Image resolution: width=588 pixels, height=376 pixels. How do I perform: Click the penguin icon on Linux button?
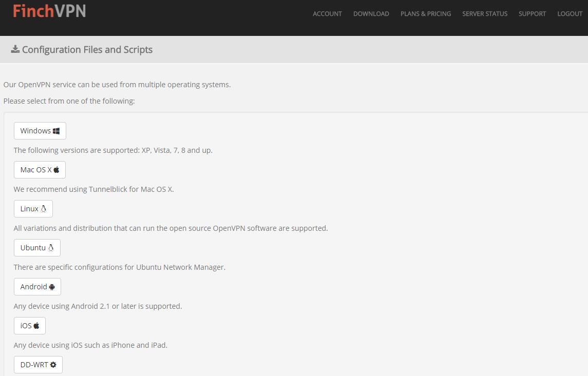(x=44, y=209)
